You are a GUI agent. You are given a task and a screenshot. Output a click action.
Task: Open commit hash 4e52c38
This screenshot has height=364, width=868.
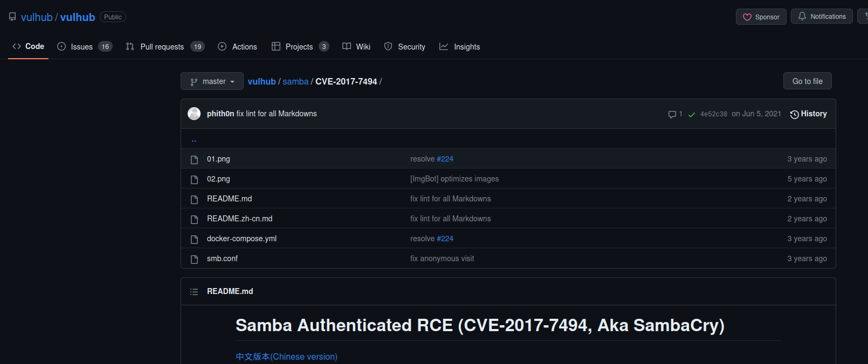click(x=714, y=114)
